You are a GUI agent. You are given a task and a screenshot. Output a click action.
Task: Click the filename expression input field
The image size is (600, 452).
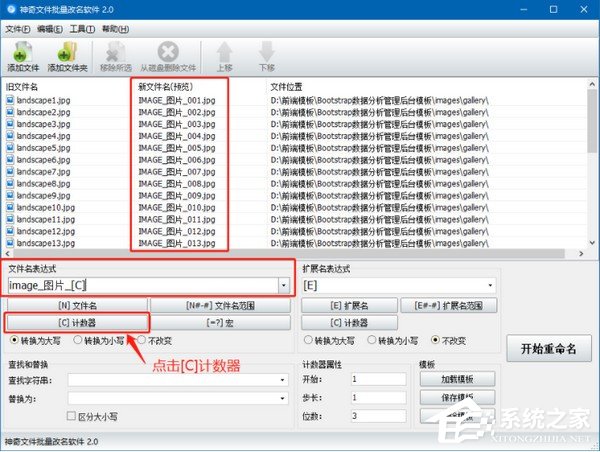tap(143, 286)
